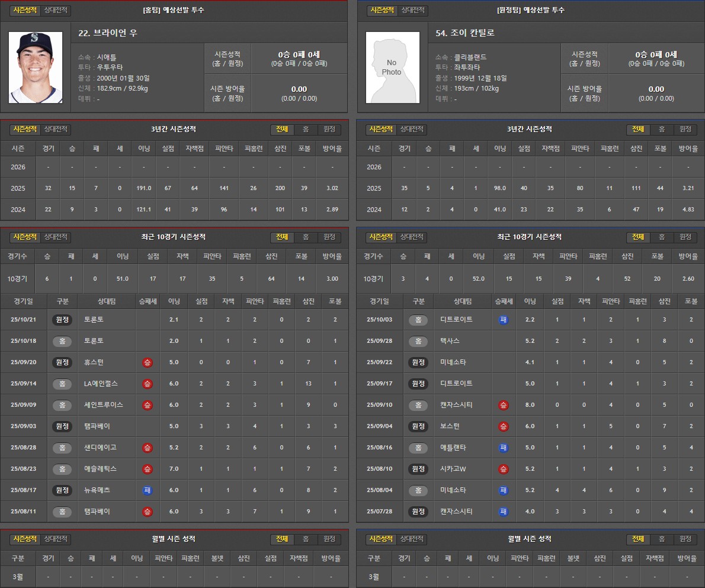Click 시즌성적 tab in home pitcher's monthly stats panel

coord(25,539)
